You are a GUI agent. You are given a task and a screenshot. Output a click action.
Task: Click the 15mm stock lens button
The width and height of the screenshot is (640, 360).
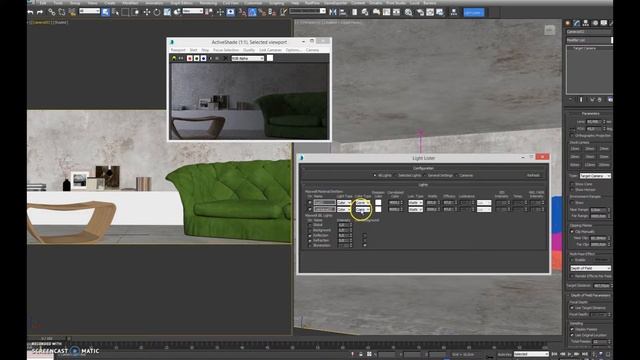click(x=575, y=149)
